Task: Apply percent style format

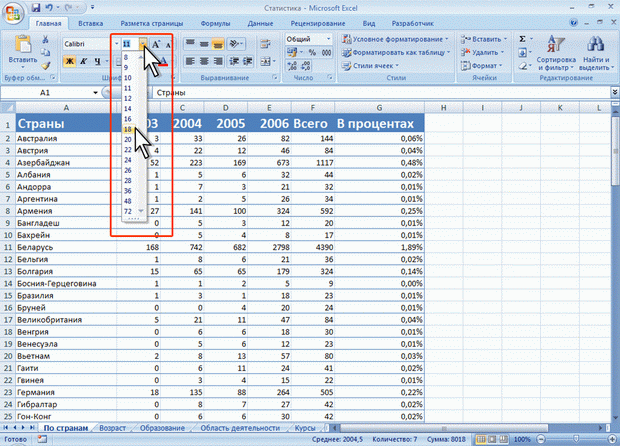Action: click(312, 52)
